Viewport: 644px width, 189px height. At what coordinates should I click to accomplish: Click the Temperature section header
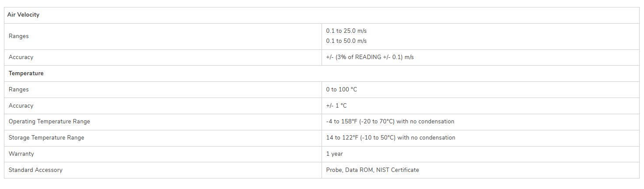pos(26,73)
